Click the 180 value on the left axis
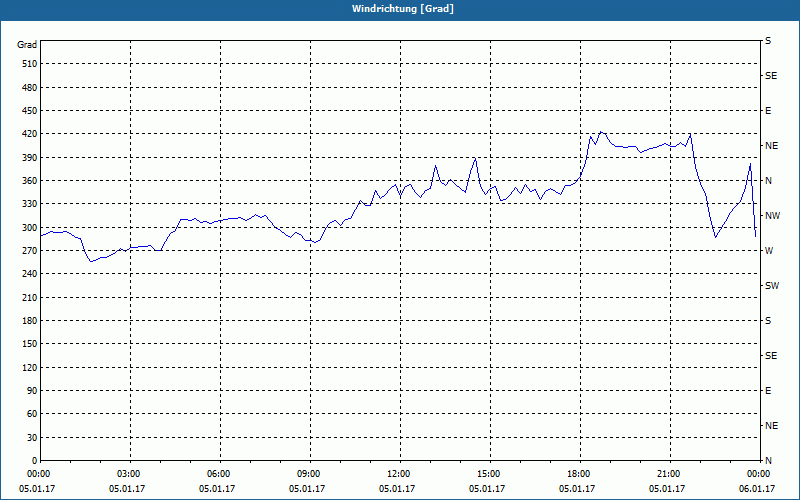800x500 pixels. pos(29,320)
